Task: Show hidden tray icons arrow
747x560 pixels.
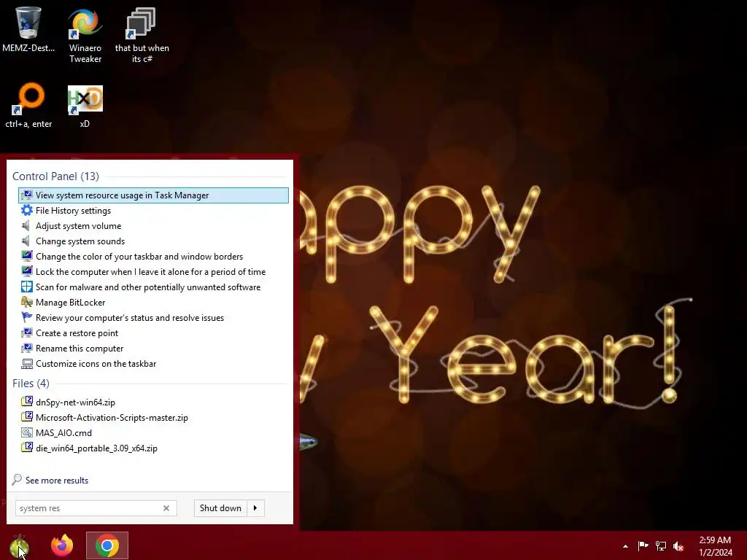Action: coord(625,546)
